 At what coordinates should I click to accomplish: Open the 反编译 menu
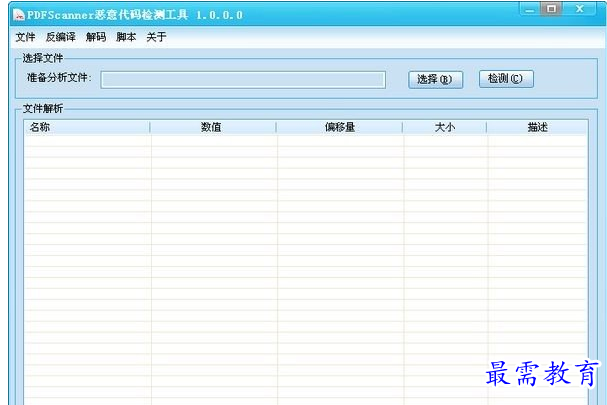(61, 37)
